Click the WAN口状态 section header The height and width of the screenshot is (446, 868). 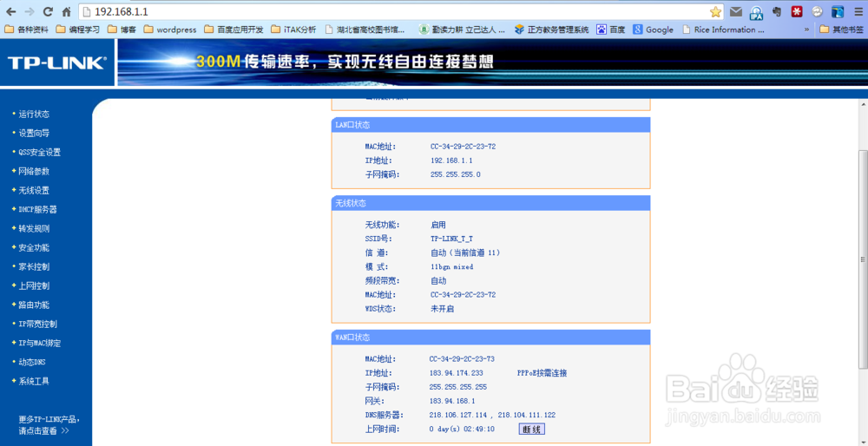[x=491, y=338]
